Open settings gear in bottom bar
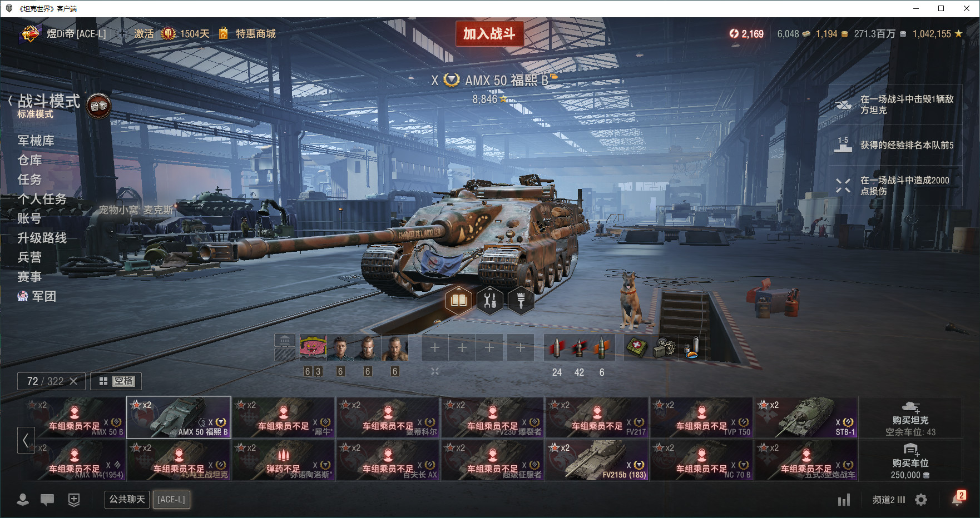980x518 pixels. click(921, 500)
